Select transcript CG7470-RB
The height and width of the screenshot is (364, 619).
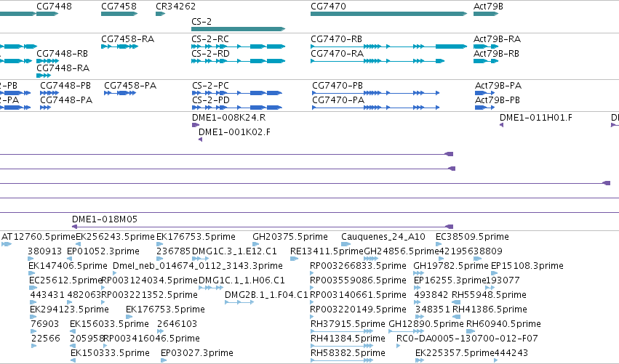coord(389,46)
